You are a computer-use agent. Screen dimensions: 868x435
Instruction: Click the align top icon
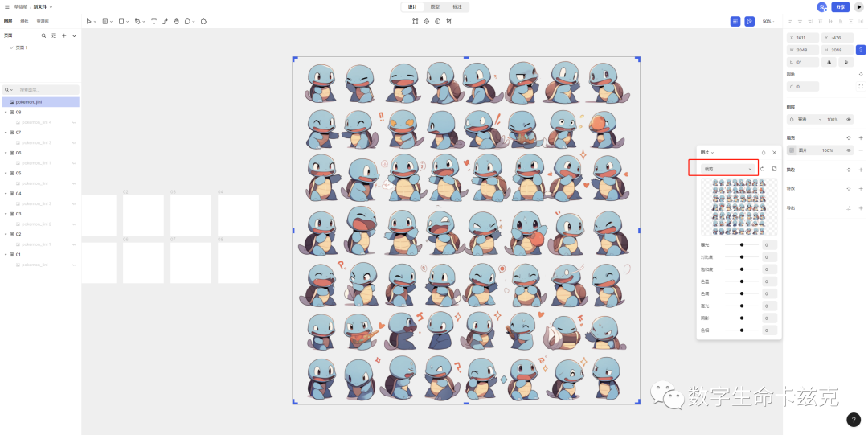821,21
